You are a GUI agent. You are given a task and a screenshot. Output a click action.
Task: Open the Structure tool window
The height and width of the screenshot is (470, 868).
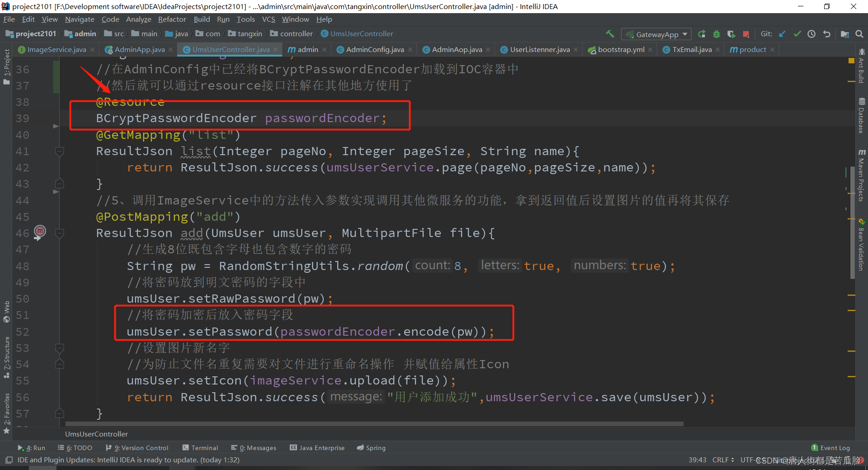coord(6,356)
